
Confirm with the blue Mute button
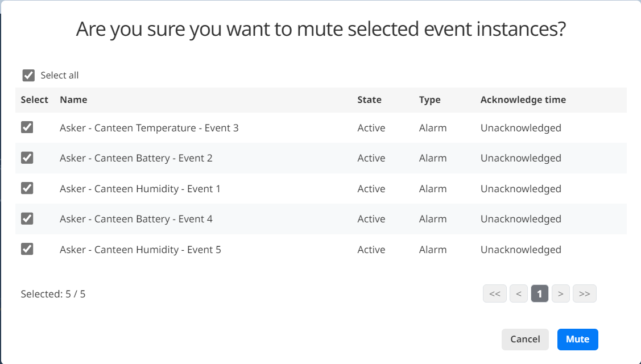[x=578, y=340]
